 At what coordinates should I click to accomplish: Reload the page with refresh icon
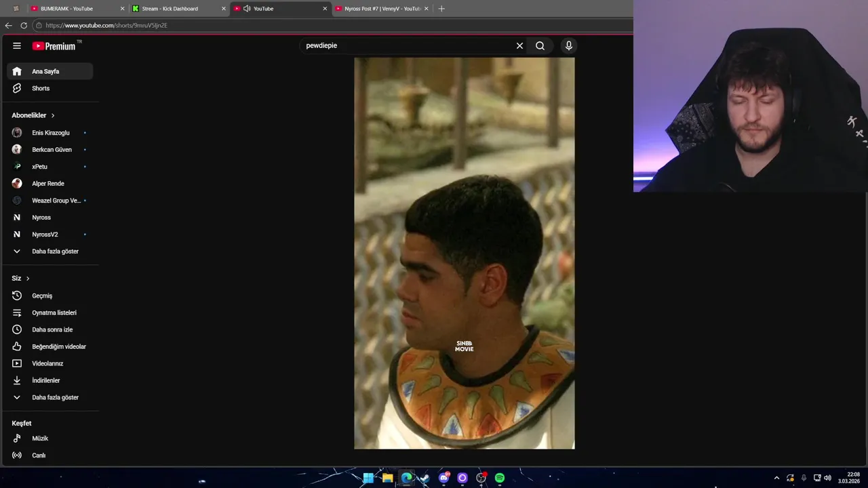point(24,25)
